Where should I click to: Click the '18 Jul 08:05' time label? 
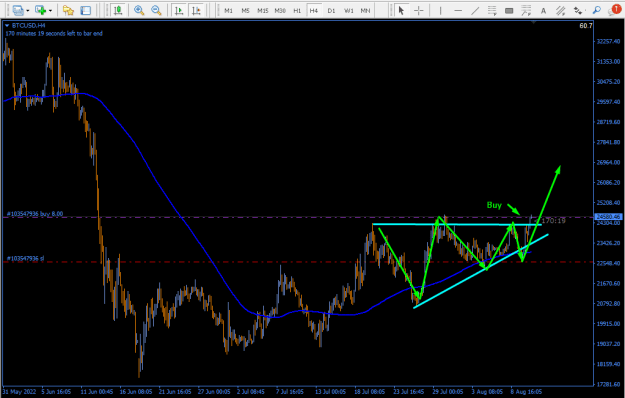click(x=369, y=392)
